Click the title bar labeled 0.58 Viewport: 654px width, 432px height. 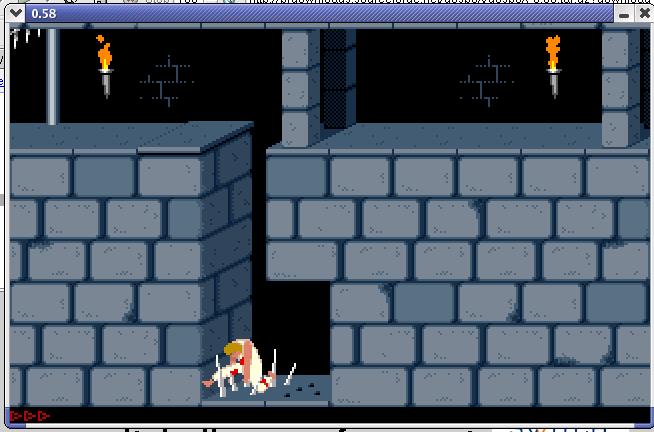pyautogui.click(x=319, y=13)
